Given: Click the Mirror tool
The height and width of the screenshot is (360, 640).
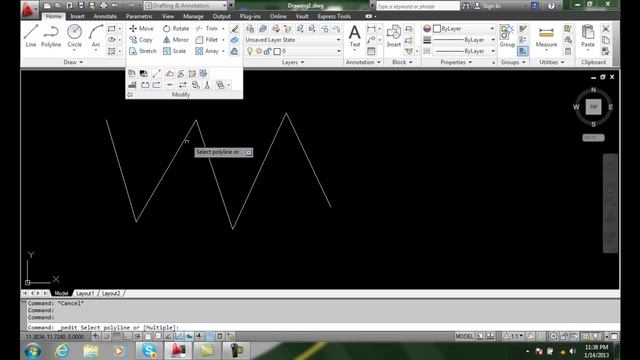Looking at the screenshot, I should coord(176,40).
